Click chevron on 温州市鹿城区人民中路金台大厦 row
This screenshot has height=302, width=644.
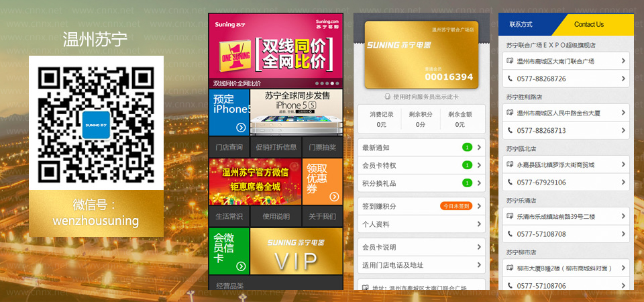[x=623, y=112]
